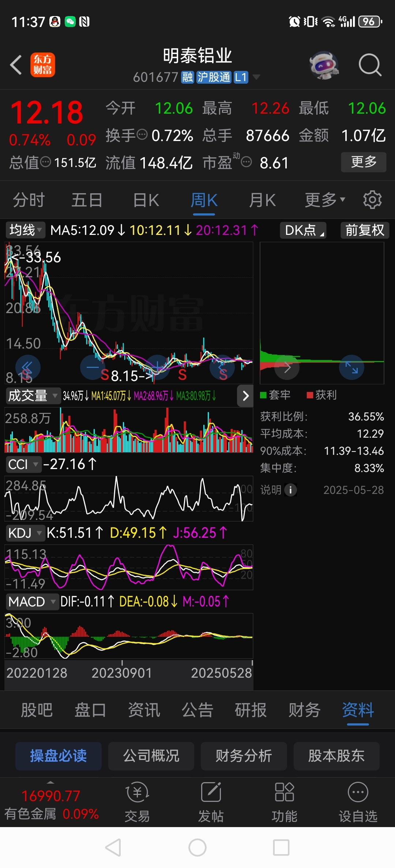Tap the 沪股通 badge
The width and height of the screenshot is (395, 868).
pos(214,77)
